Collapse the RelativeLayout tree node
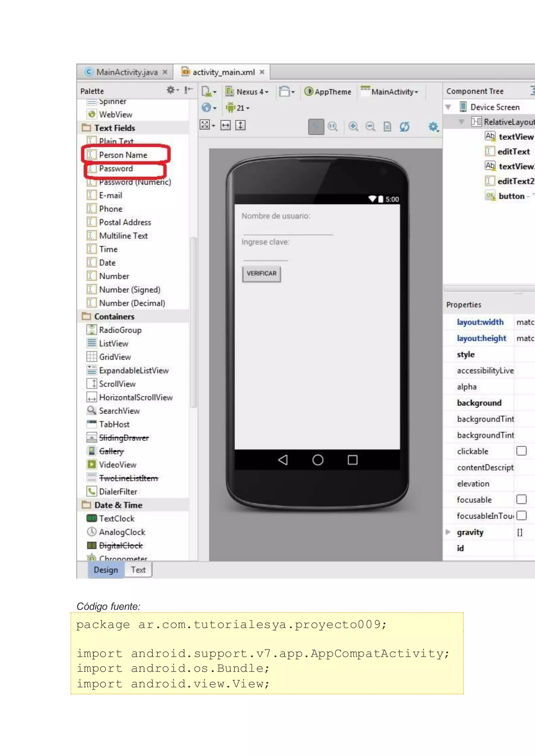 (x=462, y=122)
